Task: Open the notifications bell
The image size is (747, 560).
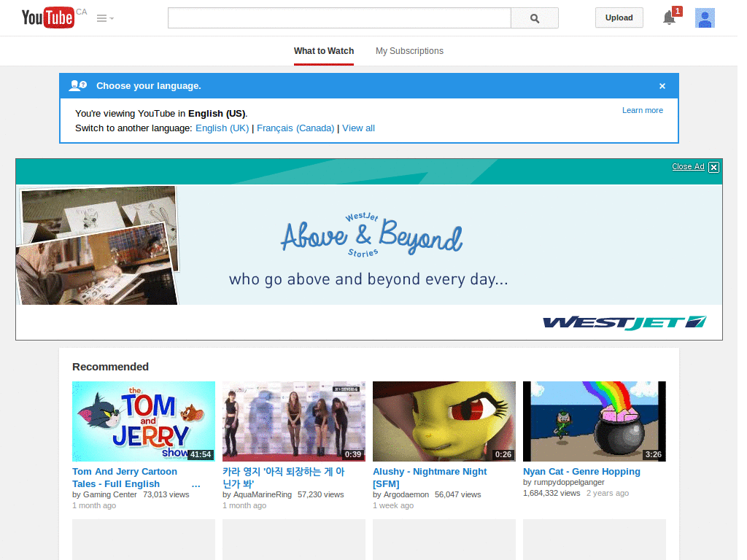Action: coord(670,17)
